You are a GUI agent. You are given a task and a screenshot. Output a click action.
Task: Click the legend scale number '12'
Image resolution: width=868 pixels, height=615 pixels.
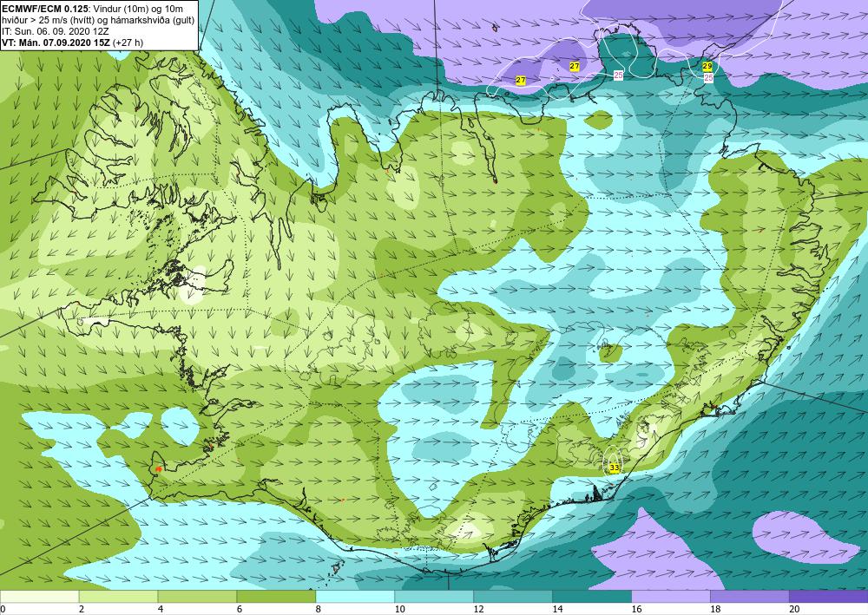tap(478, 609)
